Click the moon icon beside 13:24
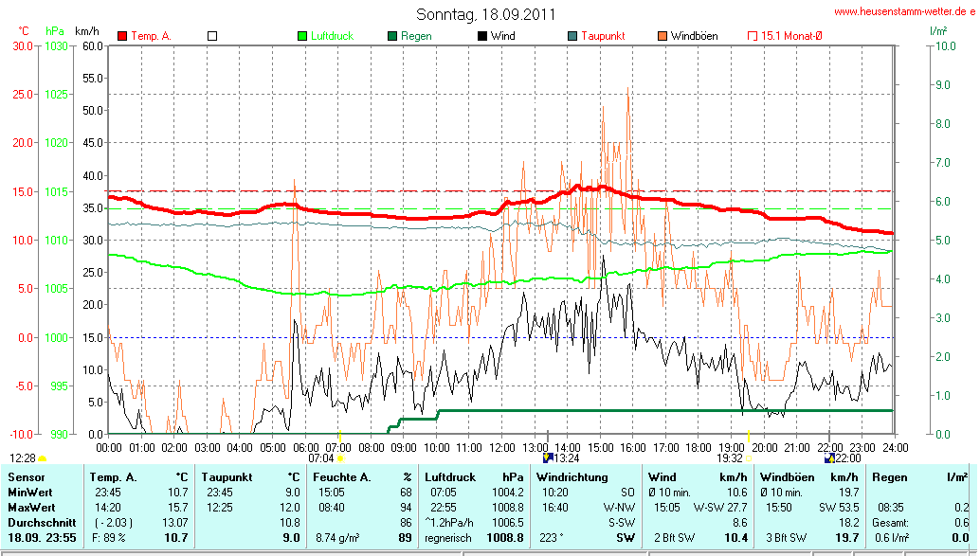The image size is (980, 556). pos(547,458)
